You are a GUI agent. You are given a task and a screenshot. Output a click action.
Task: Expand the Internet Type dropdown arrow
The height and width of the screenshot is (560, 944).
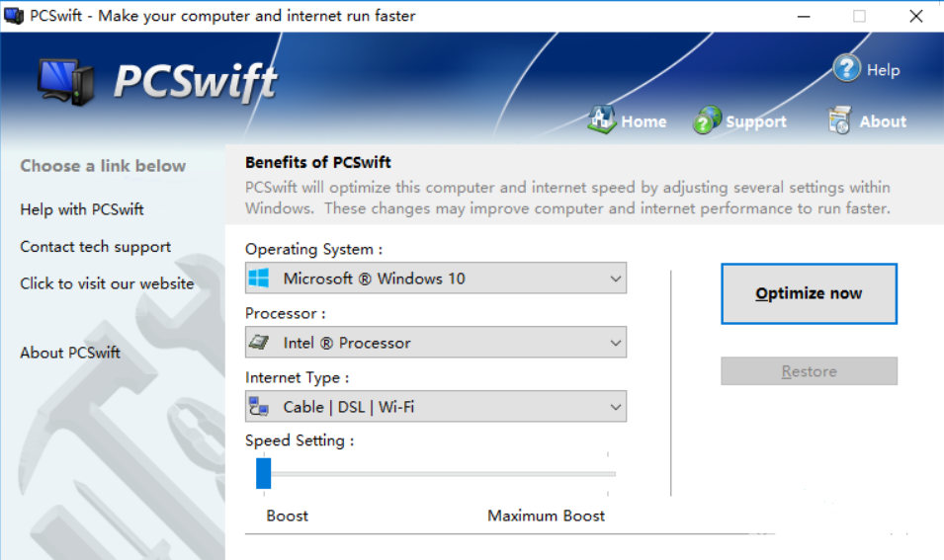[x=615, y=407]
